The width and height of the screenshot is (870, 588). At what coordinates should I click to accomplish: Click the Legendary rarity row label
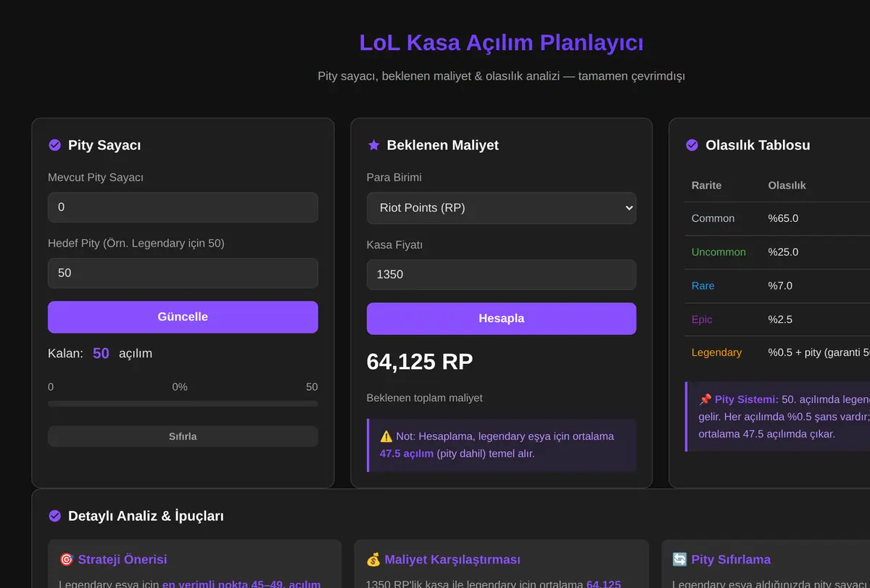pyautogui.click(x=716, y=352)
